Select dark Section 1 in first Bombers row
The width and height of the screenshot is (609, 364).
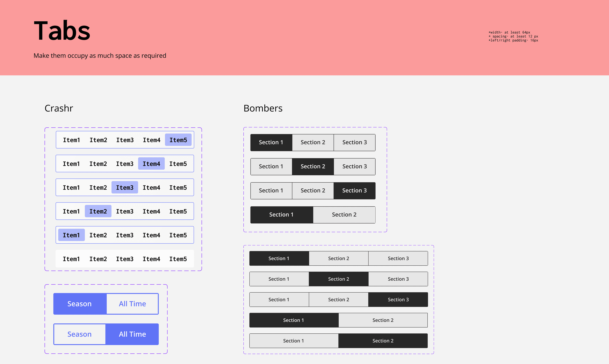pos(271,142)
